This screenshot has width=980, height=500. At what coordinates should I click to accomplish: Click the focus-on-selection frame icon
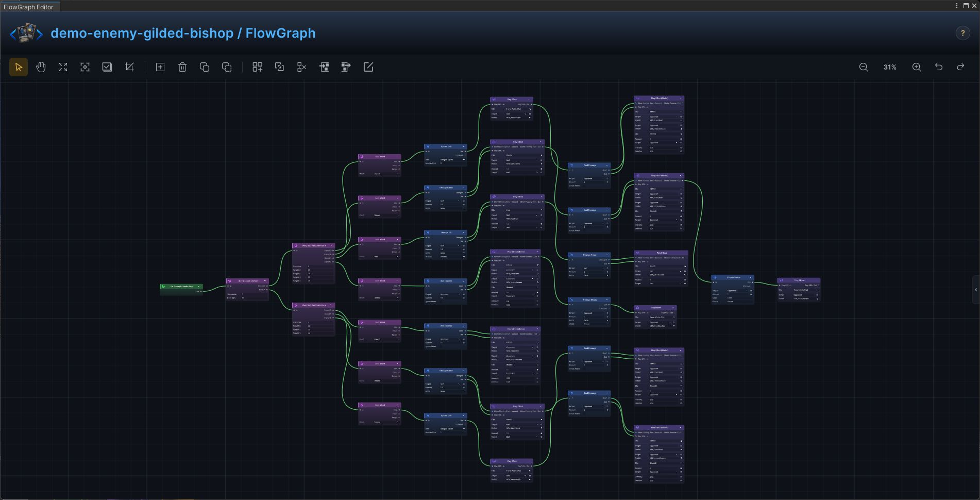pos(85,67)
